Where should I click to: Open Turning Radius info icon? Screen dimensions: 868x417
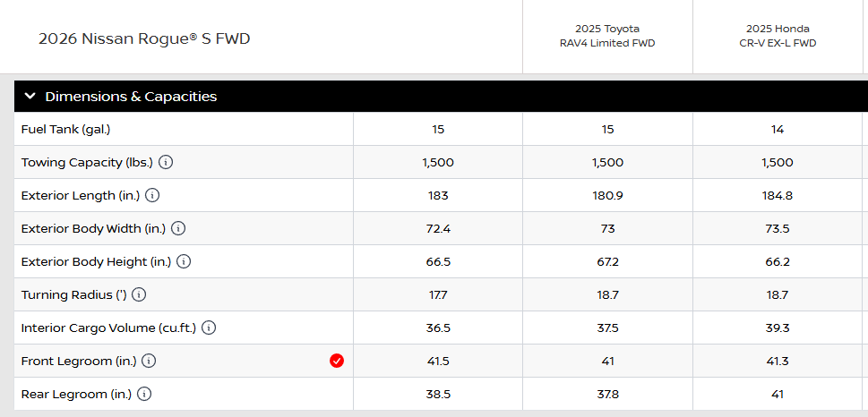click(139, 294)
